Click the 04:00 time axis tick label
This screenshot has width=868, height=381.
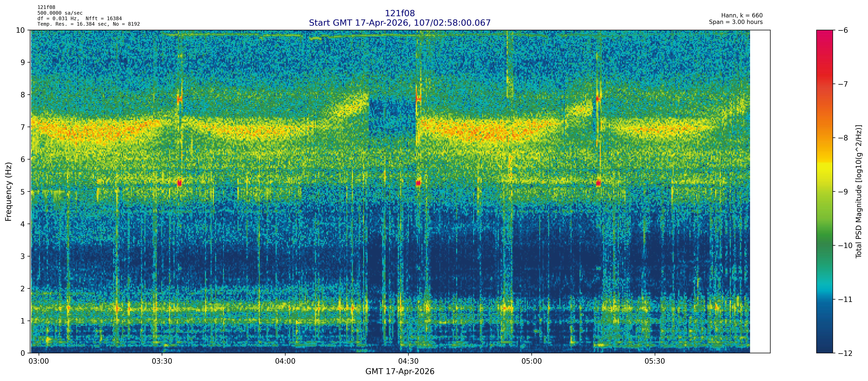pyautogui.click(x=285, y=362)
